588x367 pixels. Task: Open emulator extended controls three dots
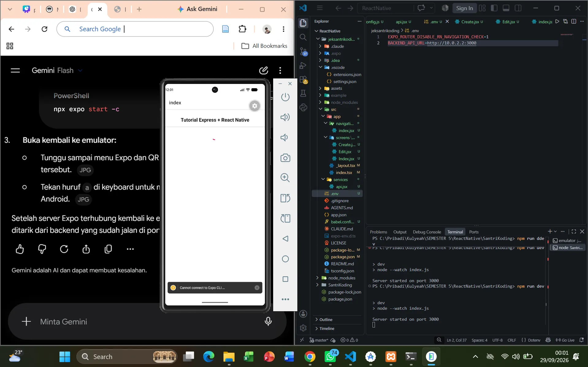point(285,299)
